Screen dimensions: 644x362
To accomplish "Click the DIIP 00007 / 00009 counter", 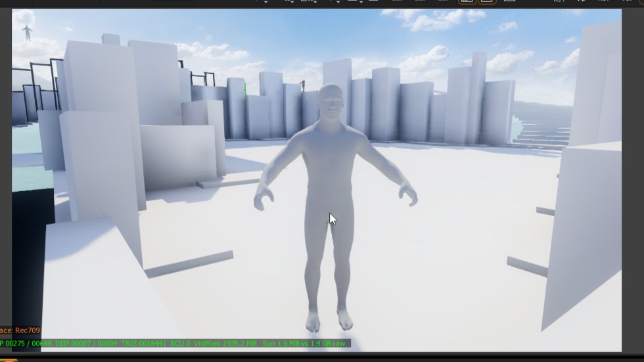I will click(86, 344).
